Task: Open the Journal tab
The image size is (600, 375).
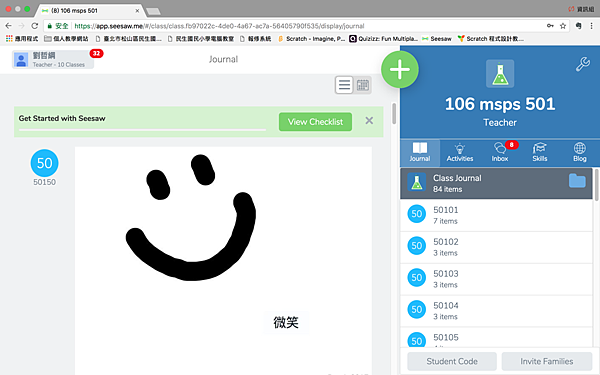Action: pyautogui.click(x=420, y=152)
